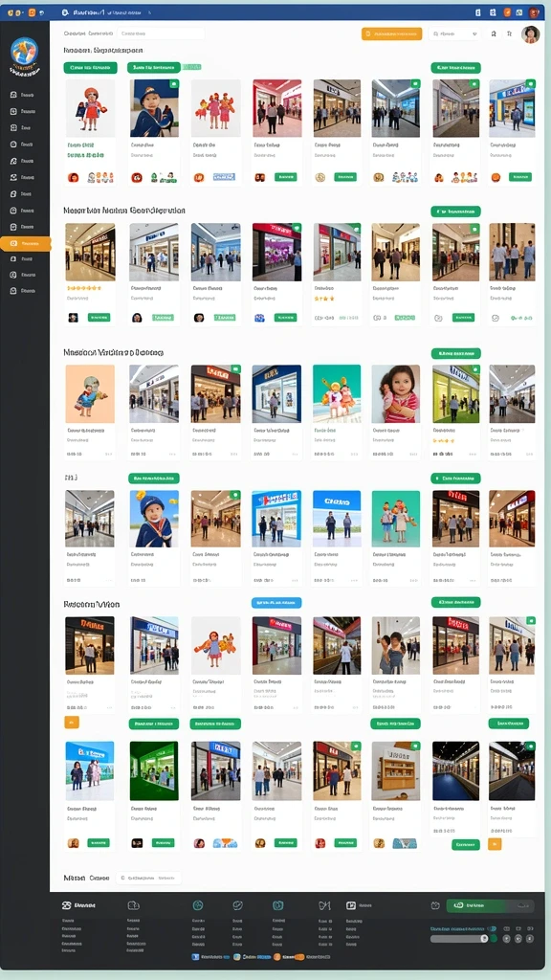Select the highlighted orange sidebar menu item
The width and height of the screenshot is (551, 980).
(25, 244)
